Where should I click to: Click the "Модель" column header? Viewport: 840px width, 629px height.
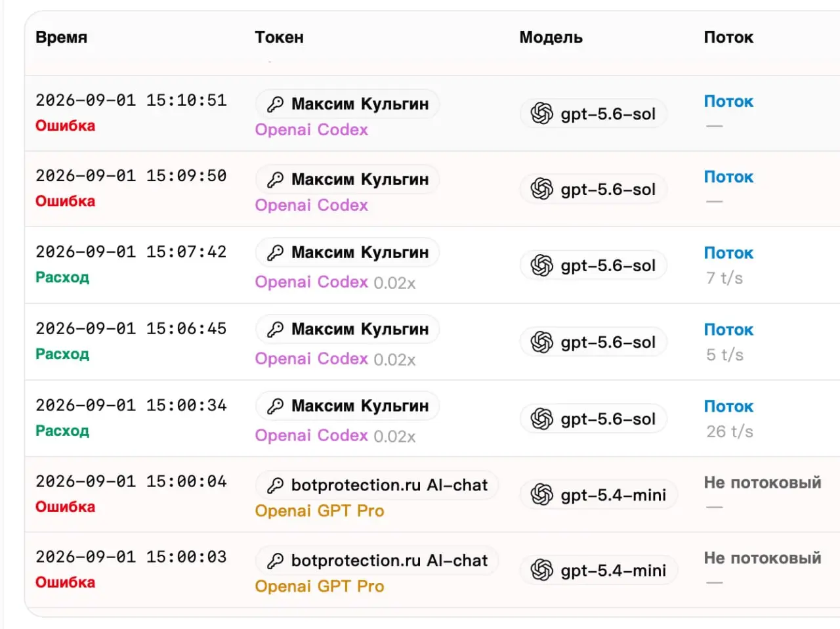pos(551,37)
